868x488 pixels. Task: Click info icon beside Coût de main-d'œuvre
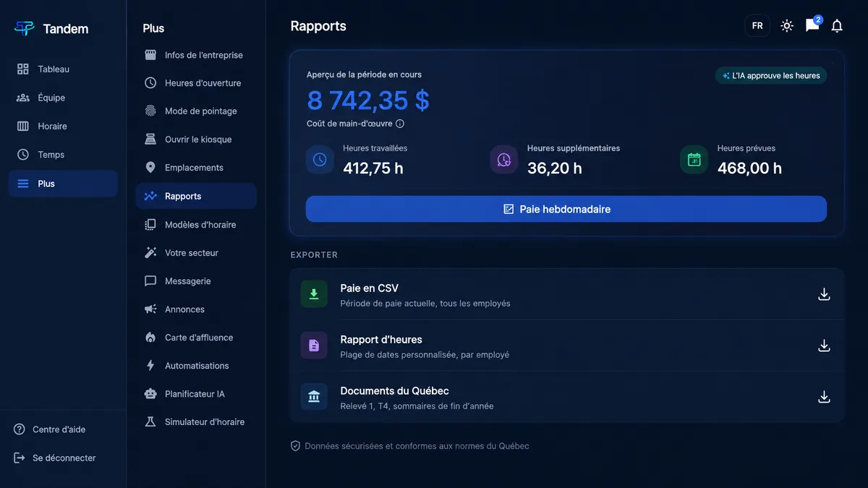400,124
